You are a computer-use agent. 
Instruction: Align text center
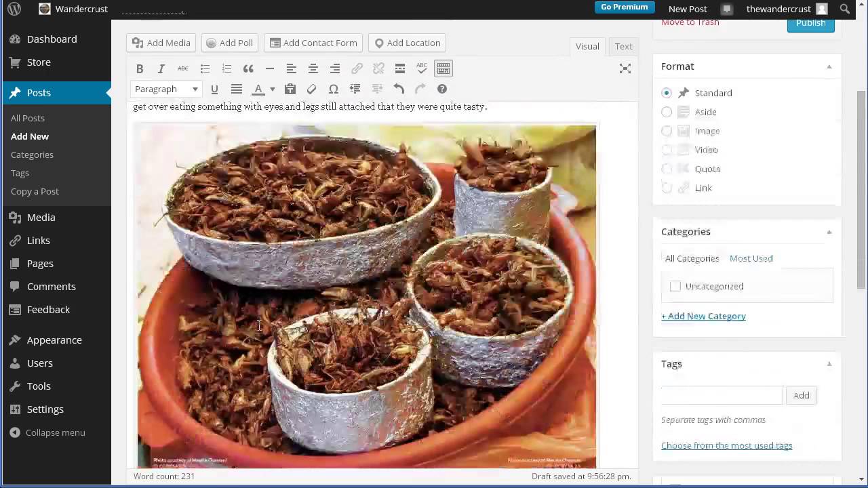[x=313, y=68]
